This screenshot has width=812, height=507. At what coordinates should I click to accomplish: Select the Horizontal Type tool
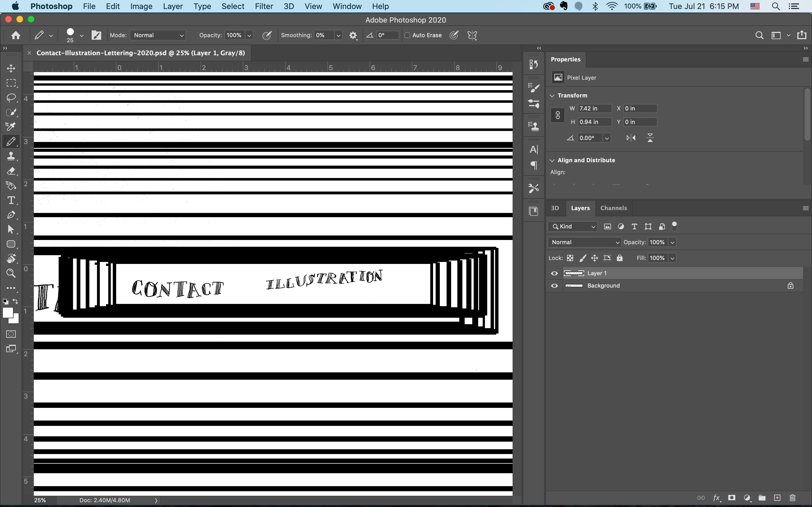(x=11, y=200)
